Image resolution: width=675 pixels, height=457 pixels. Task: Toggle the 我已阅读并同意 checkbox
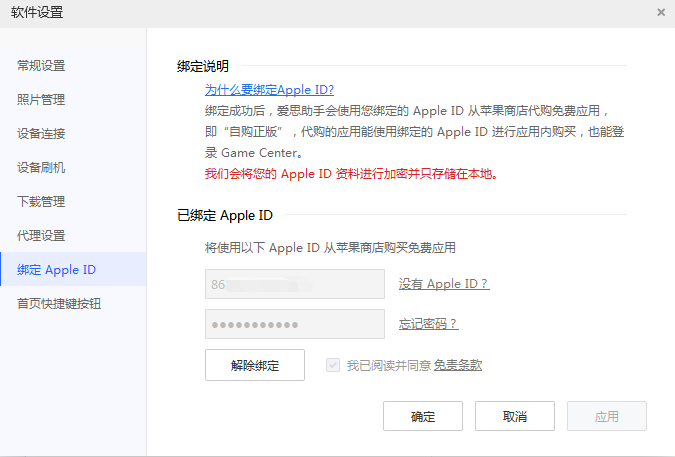click(x=334, y=365)
